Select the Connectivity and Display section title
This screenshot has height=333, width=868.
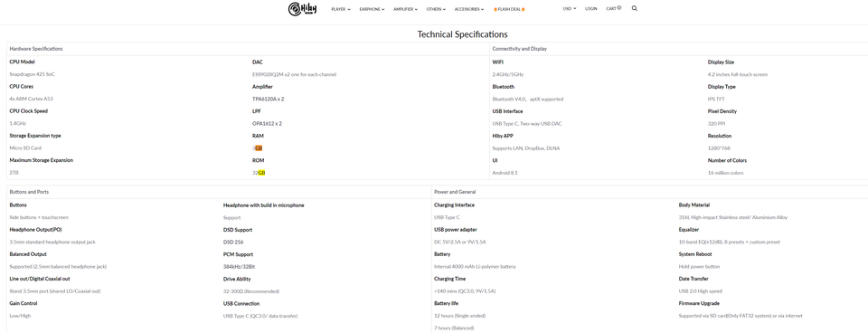coord(519,49)
